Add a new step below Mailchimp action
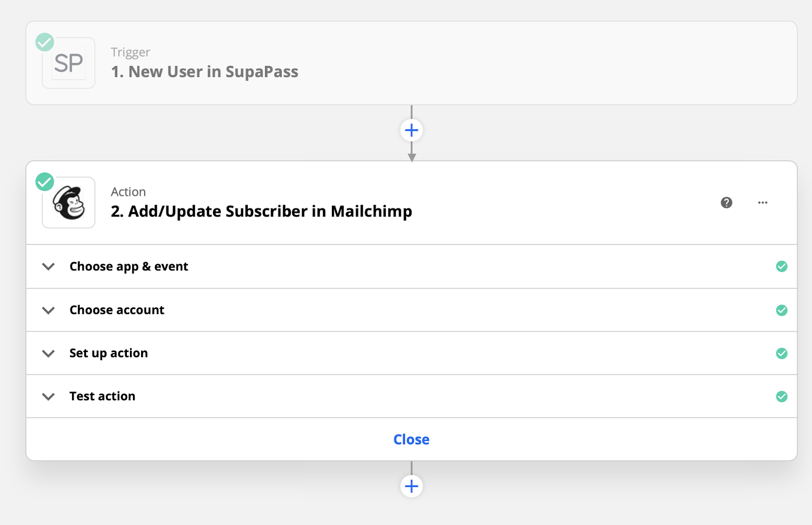Viewport: 812px width, 525px height. point(412,486)
